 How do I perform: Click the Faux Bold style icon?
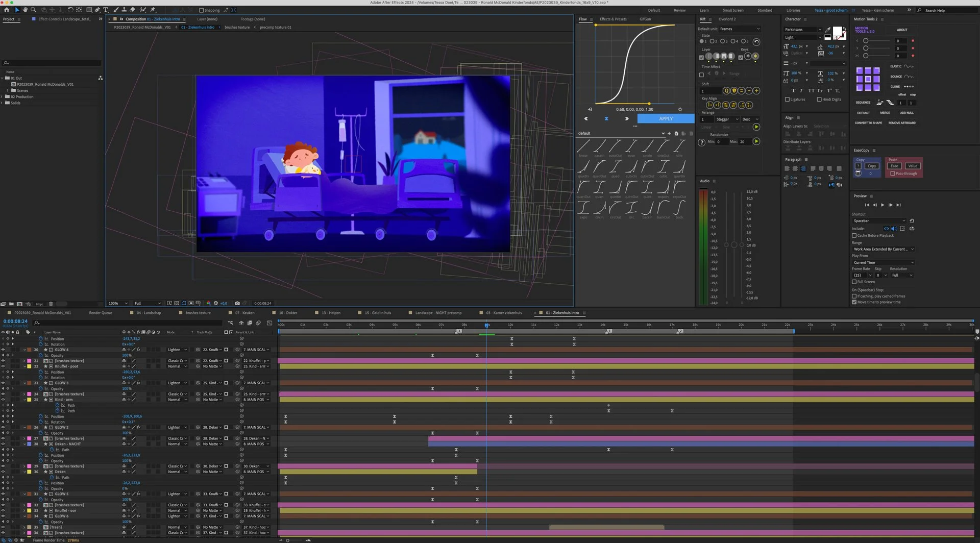coord(793,90)
